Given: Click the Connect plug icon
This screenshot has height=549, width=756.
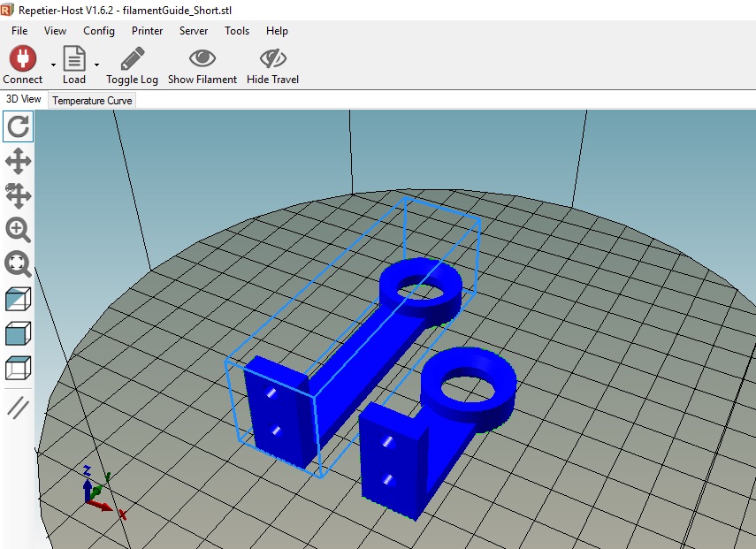Looking at the screenshot, I should (22, 58).
